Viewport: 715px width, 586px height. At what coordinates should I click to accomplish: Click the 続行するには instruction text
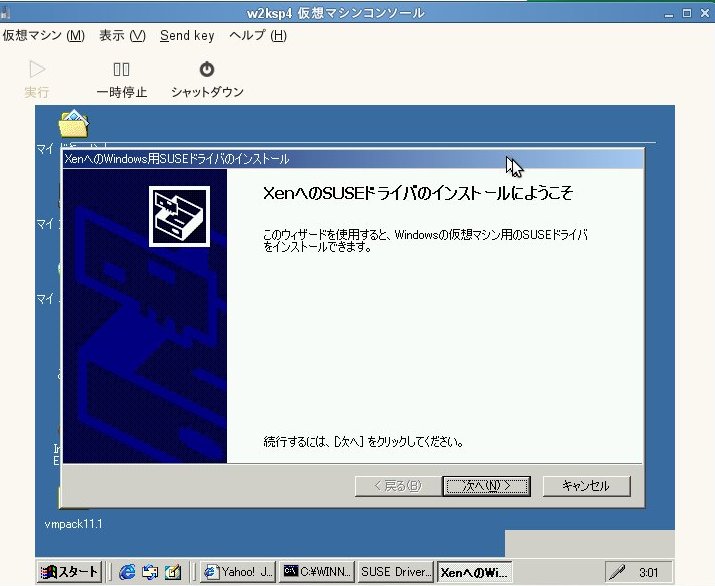click(363, 441)
